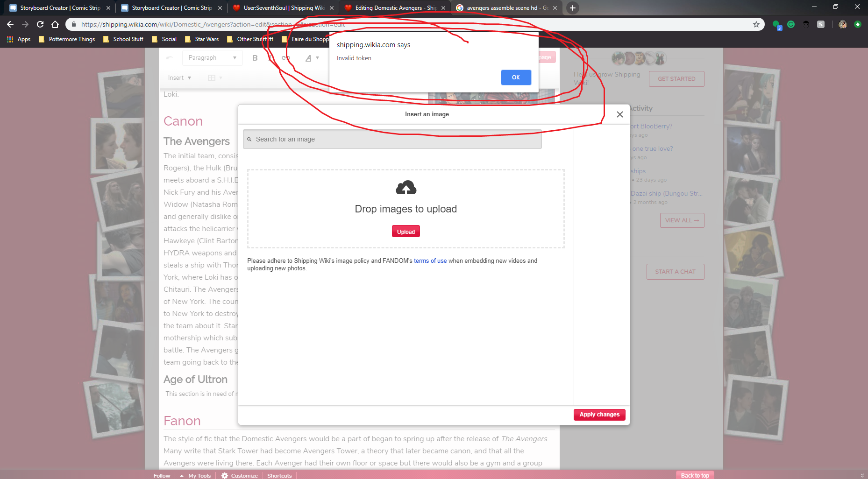This screenshot has height=479, width=868.
Task: Click the browser forward arrow
Action: click(25, 24)
